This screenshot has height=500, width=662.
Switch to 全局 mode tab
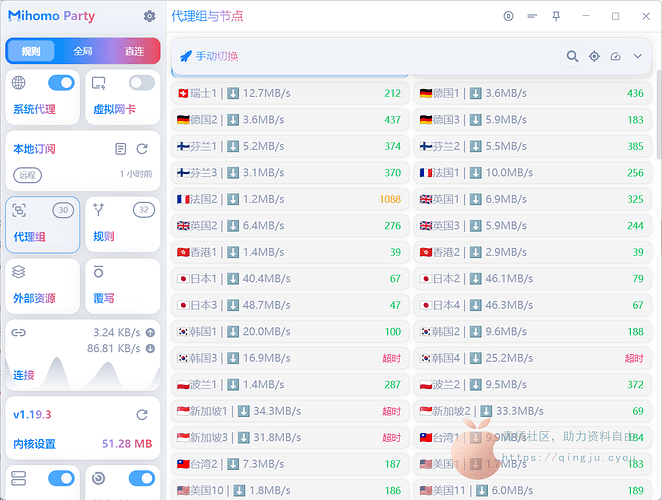coord(83,51)
